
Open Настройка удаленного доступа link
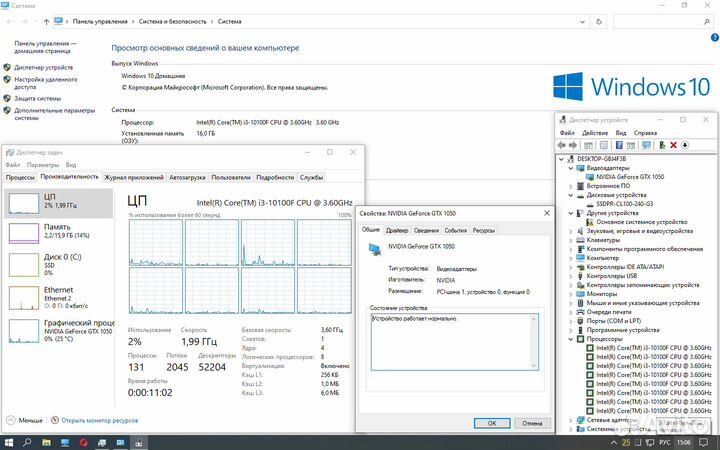[45, 83]
